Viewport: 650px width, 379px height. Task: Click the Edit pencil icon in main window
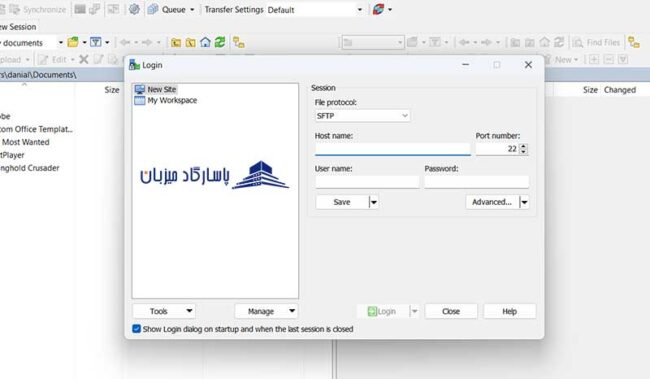(44, 59)
